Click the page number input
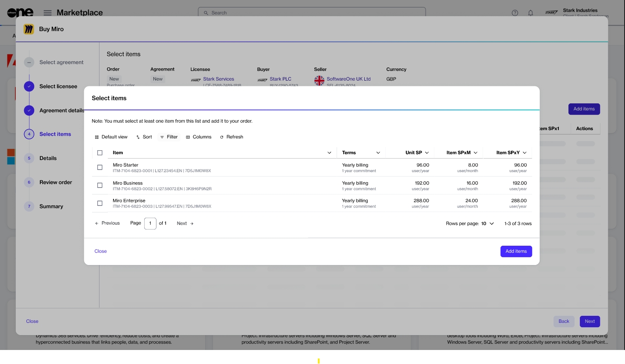The image size is (625, 364). [150, 223]
